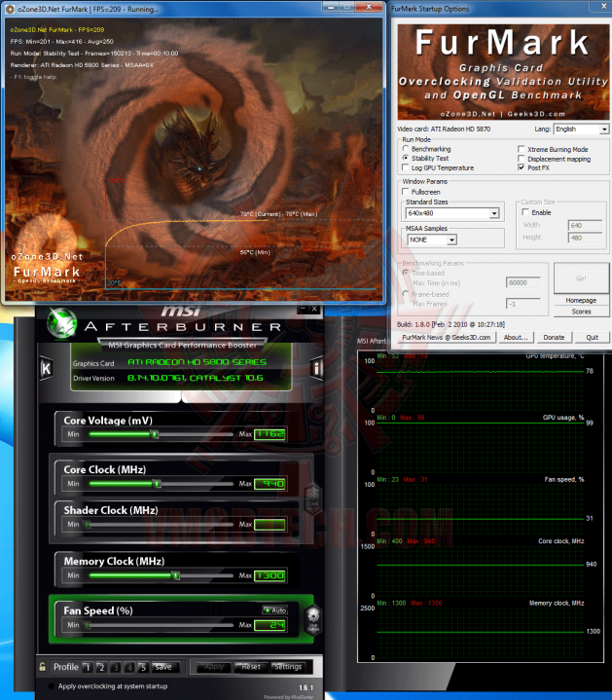Click the About... button
This screenshot has height=700, width=612.
(x=516, y=338)
